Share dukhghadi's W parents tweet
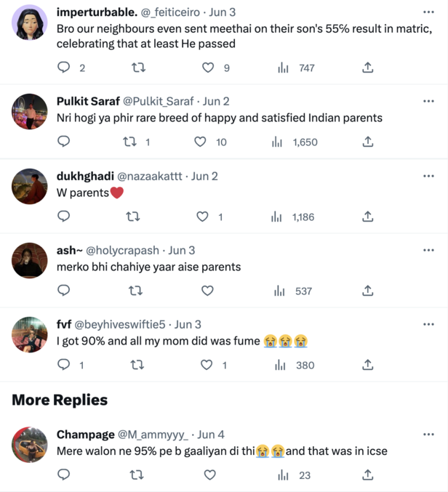This screenshot has height=492, width=448. (x=367, y=217)
